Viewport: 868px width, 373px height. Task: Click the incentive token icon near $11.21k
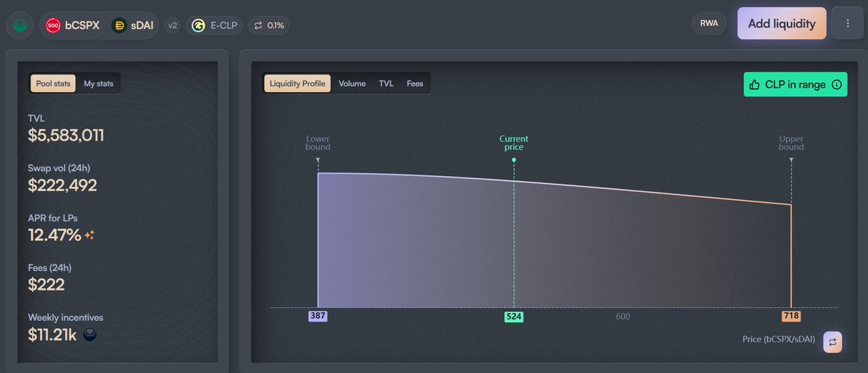(90, 334)
